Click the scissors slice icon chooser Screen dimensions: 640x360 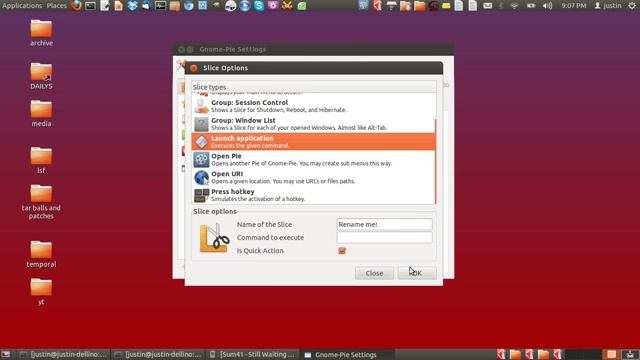pyautogui.click(x=215, y=238)
